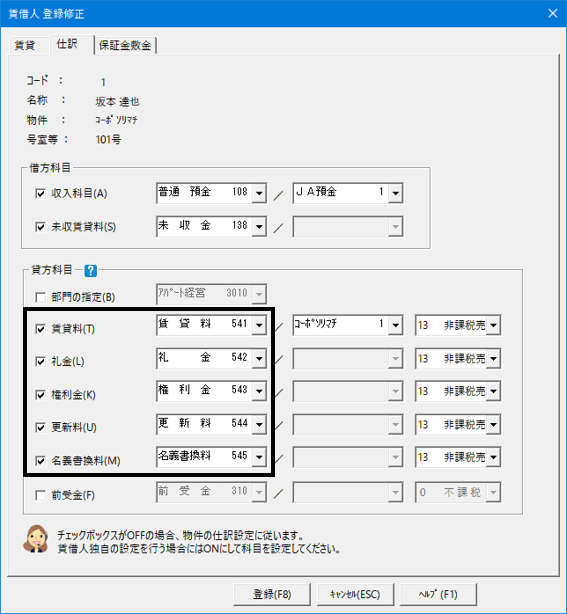This screenshot has width=567, height=614.
Task: Open the コーポソリマチ sub-account dropdown in 賃貸料 row
Action: pos(395,325)
